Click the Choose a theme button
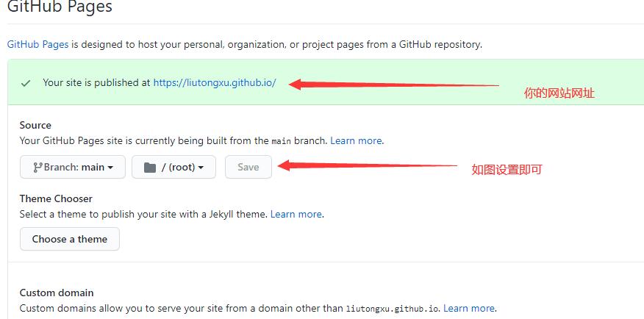The width and height of the screenshot is (644, 319). [x=70, y=239]
